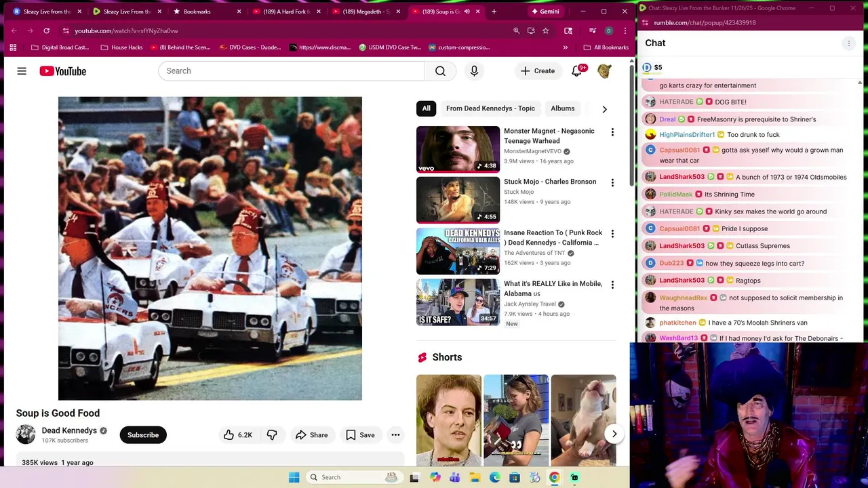Reload the YouTube page
Image resolution: width=868 pixels, height=488 pixels.
point(46,30)
